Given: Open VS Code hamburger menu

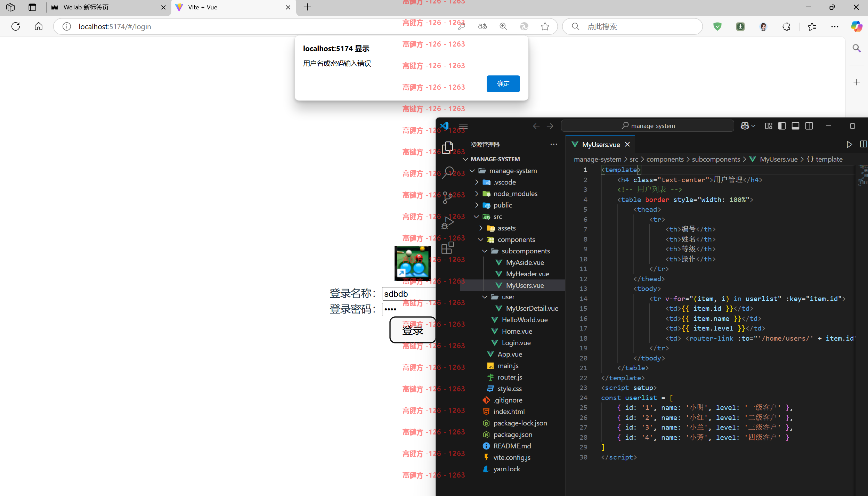Looking at the screenshot, I should 463,126.
